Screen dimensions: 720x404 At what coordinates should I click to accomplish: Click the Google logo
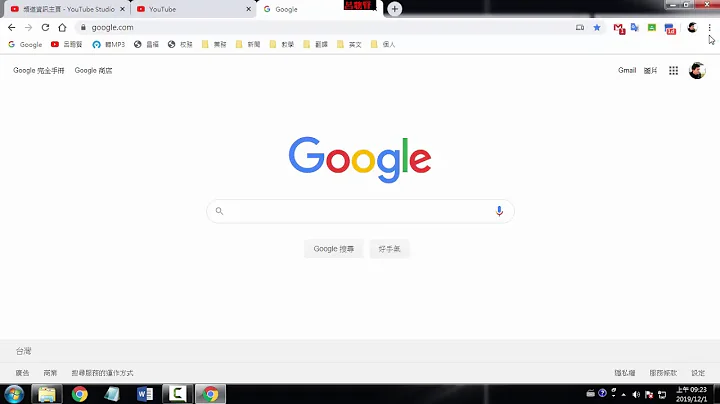(x=360, y=159)
